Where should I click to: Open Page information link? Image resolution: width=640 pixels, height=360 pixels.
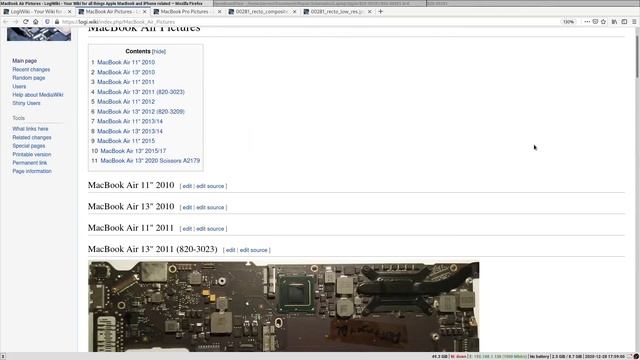coord(32,171)
